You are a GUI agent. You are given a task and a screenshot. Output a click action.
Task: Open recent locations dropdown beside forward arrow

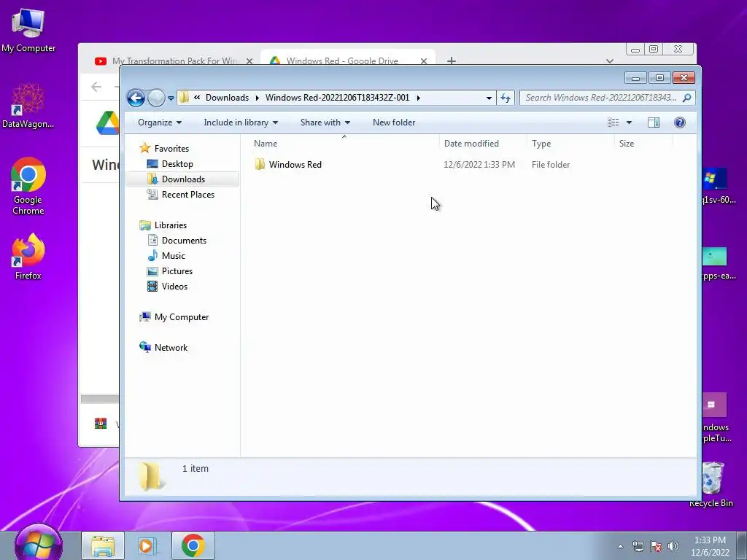coord(171,98)
